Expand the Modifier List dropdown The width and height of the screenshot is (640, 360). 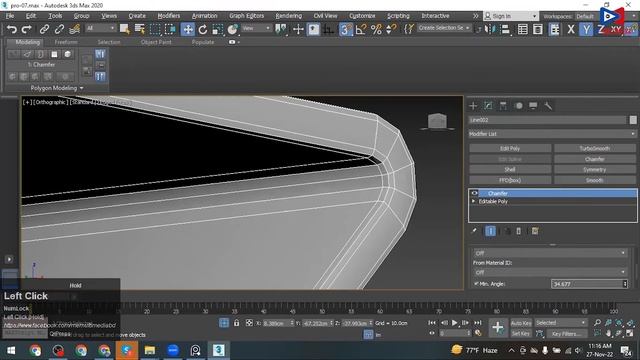pos(552,134)
